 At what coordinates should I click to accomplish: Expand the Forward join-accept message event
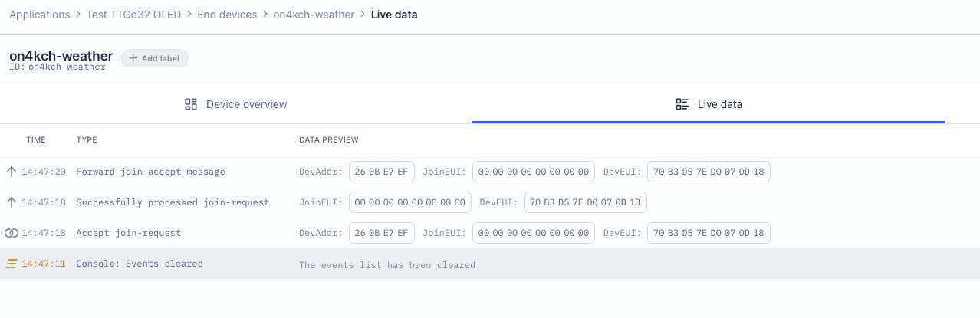150,172
